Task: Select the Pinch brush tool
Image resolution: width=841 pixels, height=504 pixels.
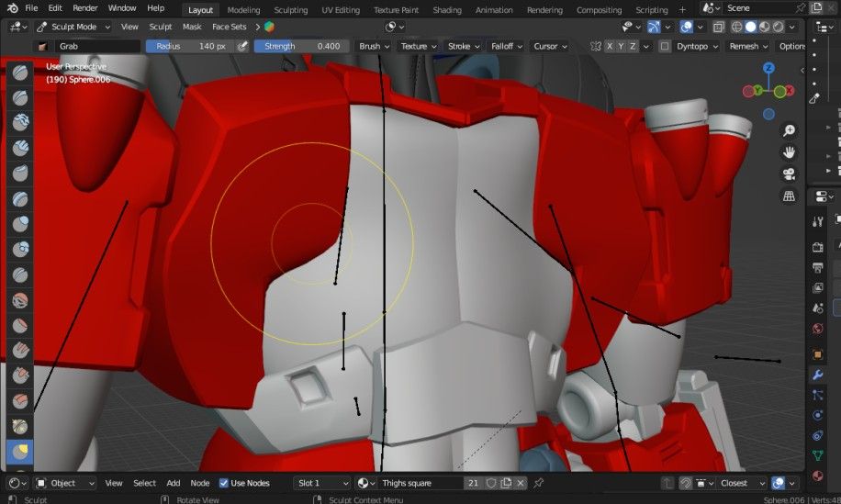Action: 20,426
